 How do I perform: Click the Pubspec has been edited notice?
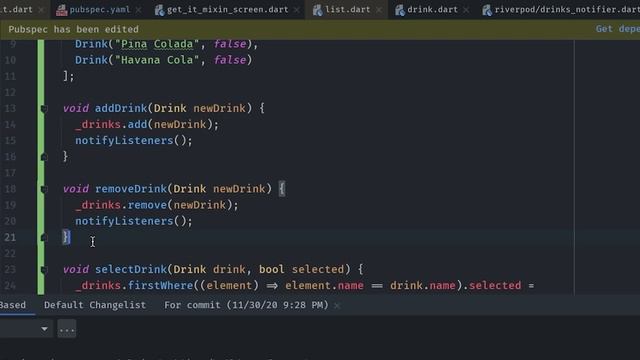tap(73, 29)
